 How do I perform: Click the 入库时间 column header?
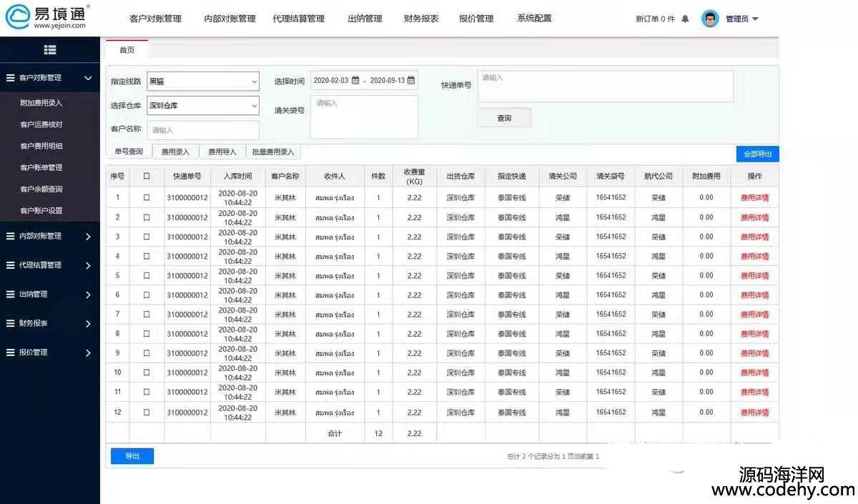(x=237, y=177)
